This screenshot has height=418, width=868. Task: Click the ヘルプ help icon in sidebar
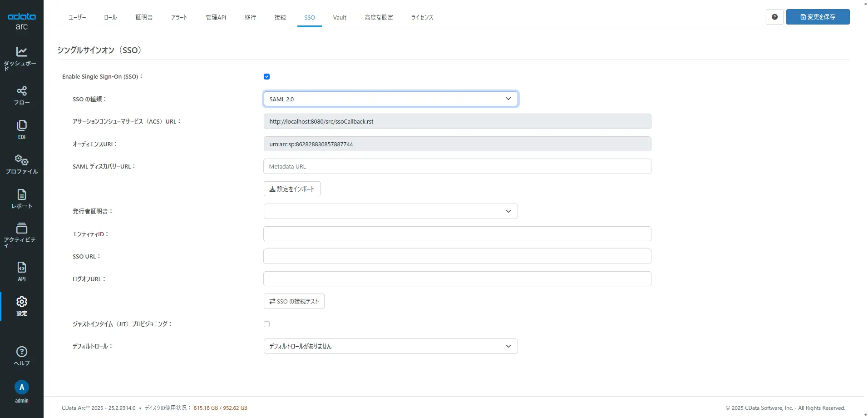[21, 352]
